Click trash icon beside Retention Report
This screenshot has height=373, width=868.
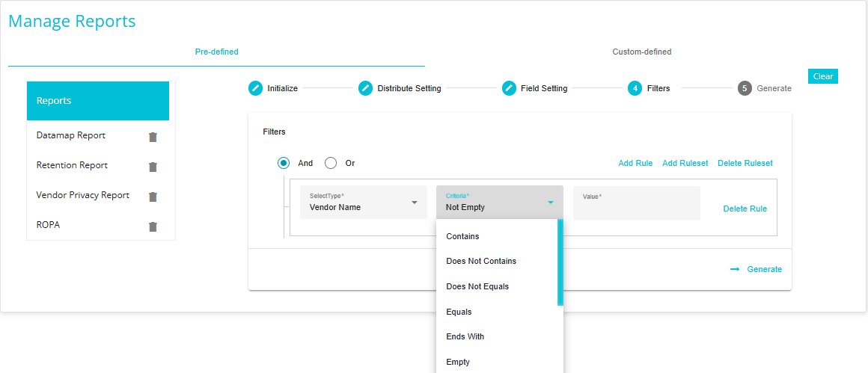(153, 167)
